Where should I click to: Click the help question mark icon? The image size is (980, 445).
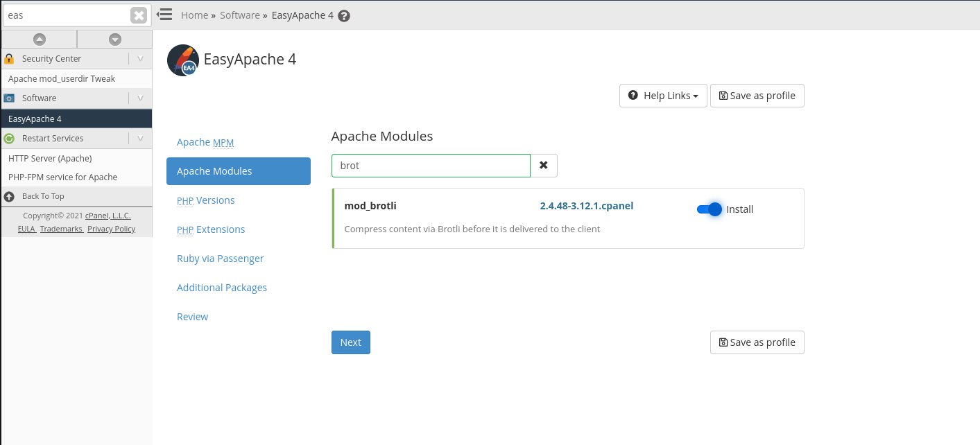pyautogui.click(x=344, y=16)
